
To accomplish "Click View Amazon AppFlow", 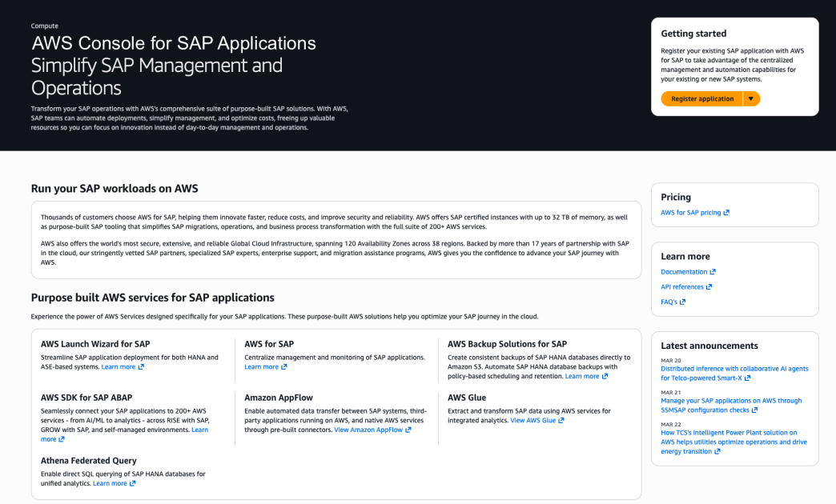I will point(368,430).
